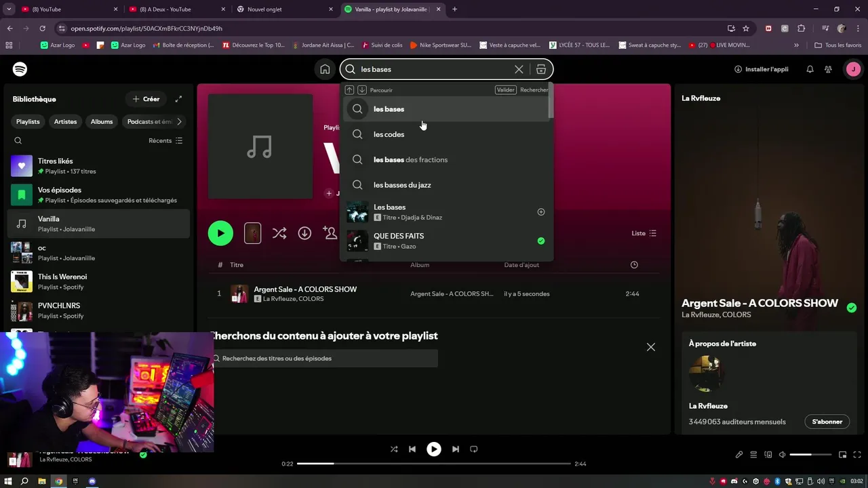Image resolution: width=868 pixels, height=488 pixels.
Task: Select the Albums filter chip
Action: (x=102, y=121)
